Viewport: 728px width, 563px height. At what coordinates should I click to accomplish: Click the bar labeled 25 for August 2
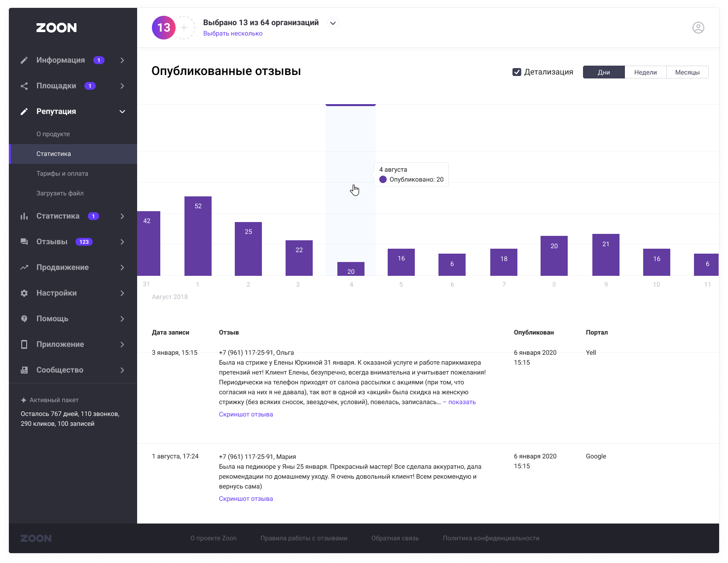[248, 249]
